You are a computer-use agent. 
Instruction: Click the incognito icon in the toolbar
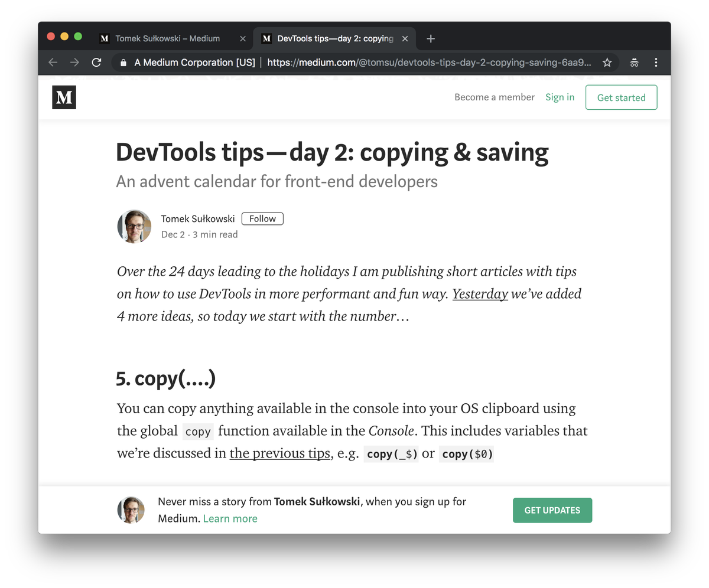(x=634, y=63)
